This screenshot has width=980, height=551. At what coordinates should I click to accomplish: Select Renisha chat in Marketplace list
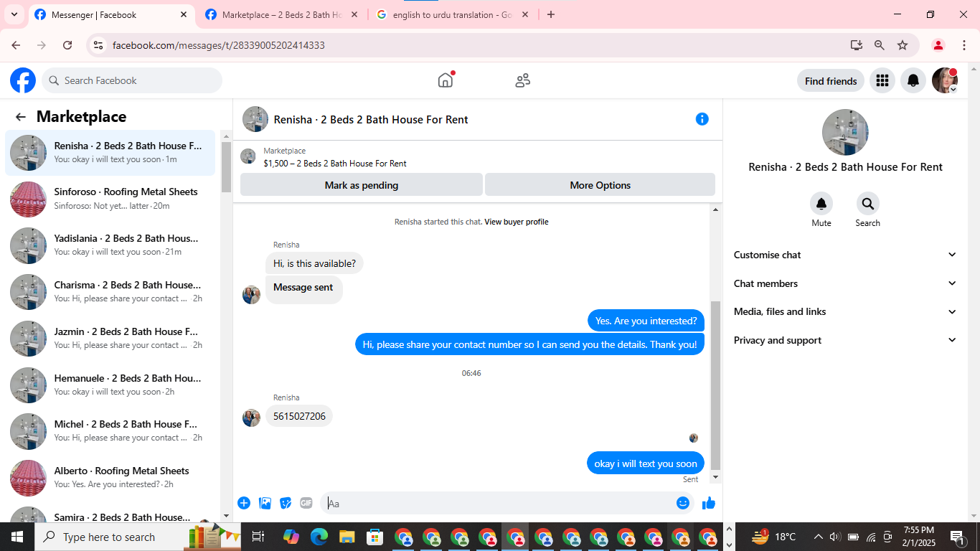[x=110, y=152]
